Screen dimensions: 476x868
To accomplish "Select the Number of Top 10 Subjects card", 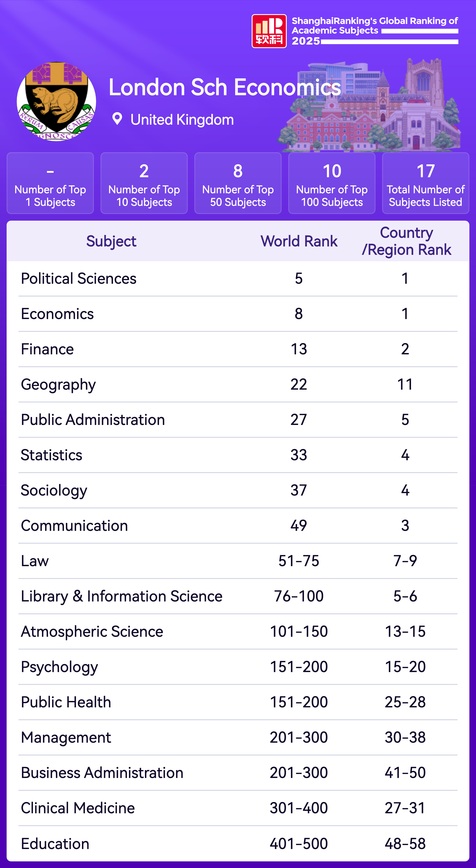I will [x=144, y=183].
